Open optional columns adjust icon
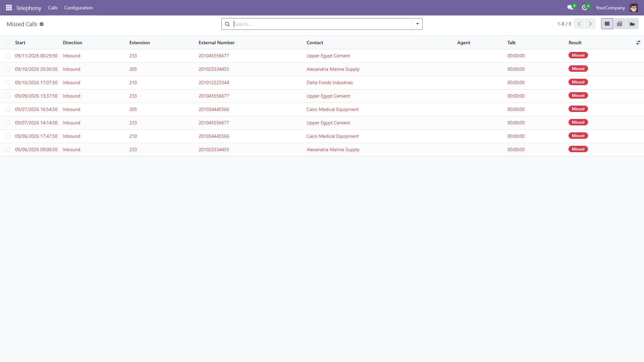The width and height of the screenshot is (644, 362). pos(638,43)
